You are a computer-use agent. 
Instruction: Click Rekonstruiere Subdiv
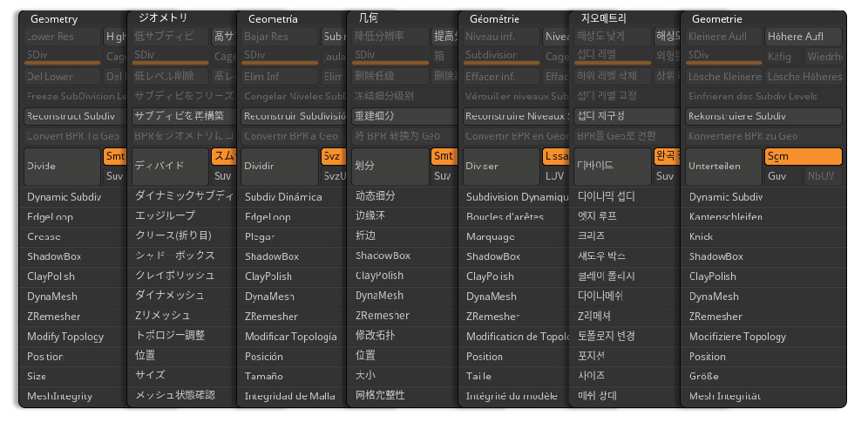coord(764,116)
